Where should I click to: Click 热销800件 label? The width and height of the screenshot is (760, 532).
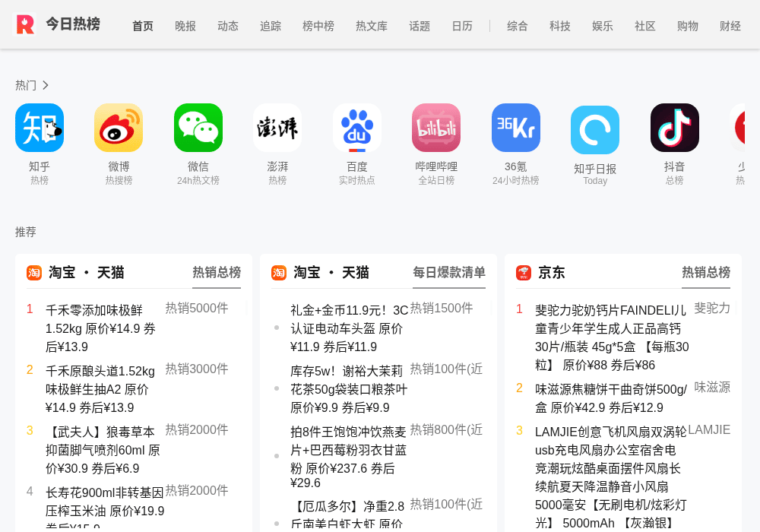tap(446, 429)
